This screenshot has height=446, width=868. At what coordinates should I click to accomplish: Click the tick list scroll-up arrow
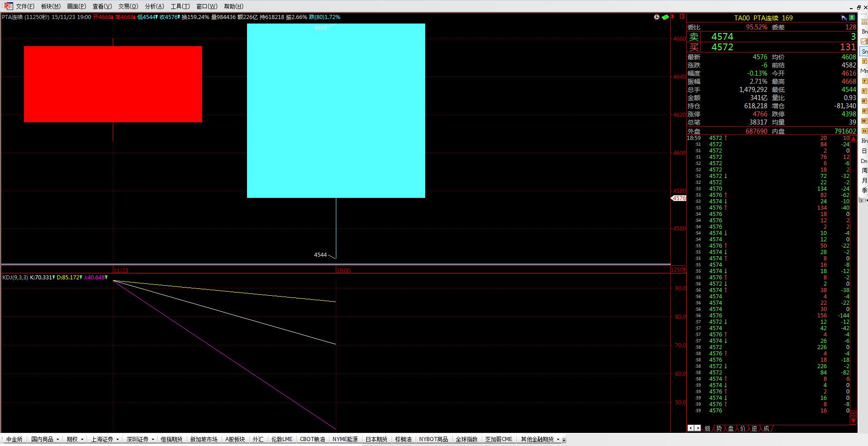853,139
